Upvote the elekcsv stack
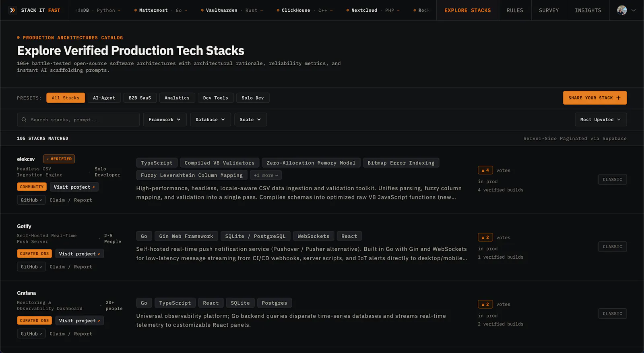This screenshot has width=644, height=353. 485,170
